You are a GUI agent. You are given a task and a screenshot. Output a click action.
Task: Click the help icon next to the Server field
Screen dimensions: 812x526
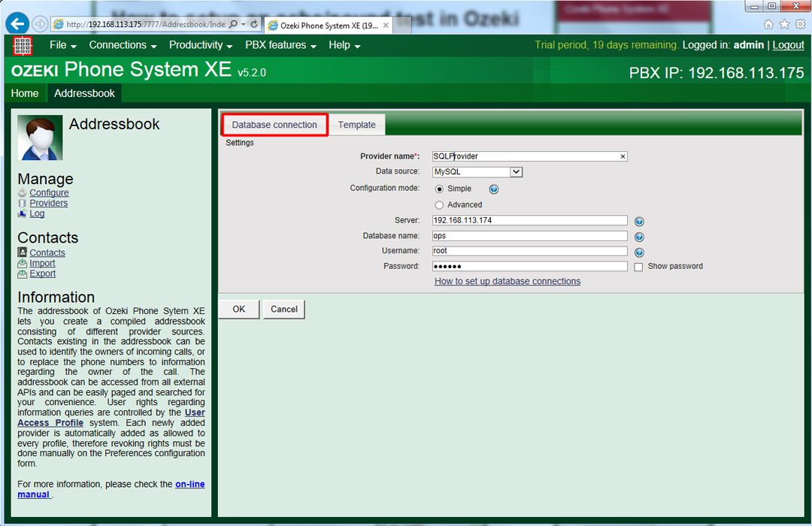[640, 222]
